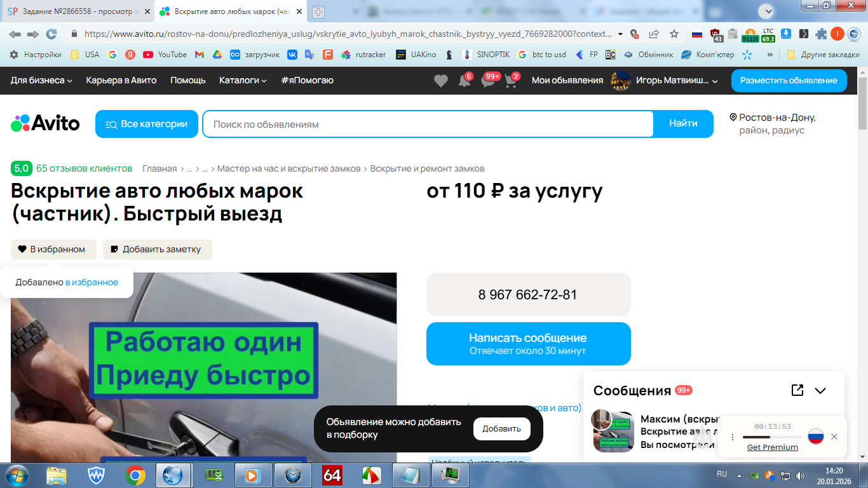Click the Главная breadcrumb link

[x=159, y=168]
